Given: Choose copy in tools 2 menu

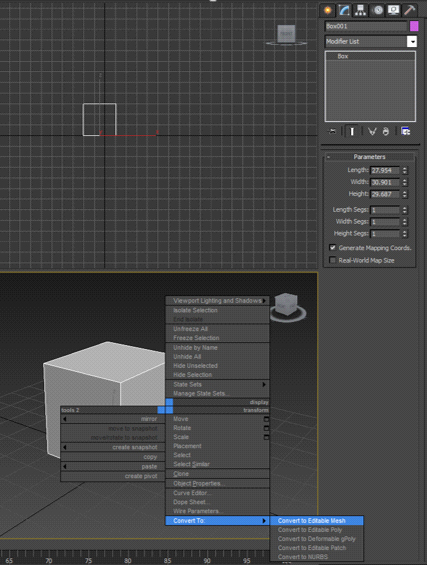Looking at the screenshot, I should coord(112,457).
